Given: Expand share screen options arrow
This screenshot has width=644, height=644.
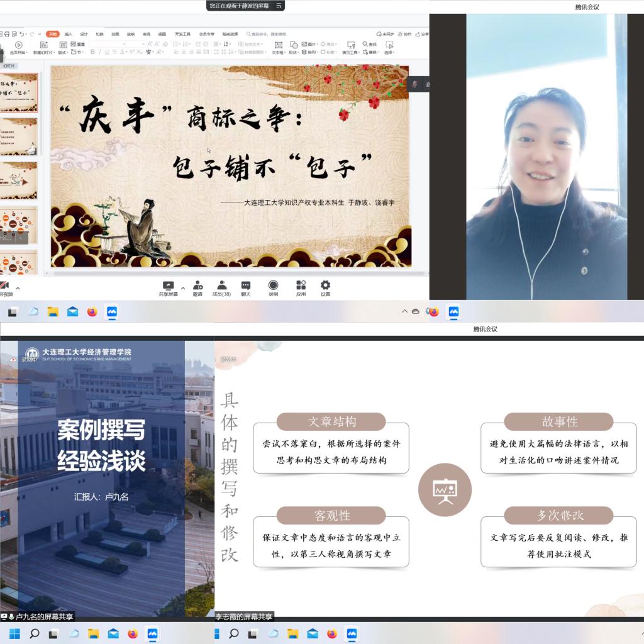Looking at the screenshot, I should (x=183, y=288).
